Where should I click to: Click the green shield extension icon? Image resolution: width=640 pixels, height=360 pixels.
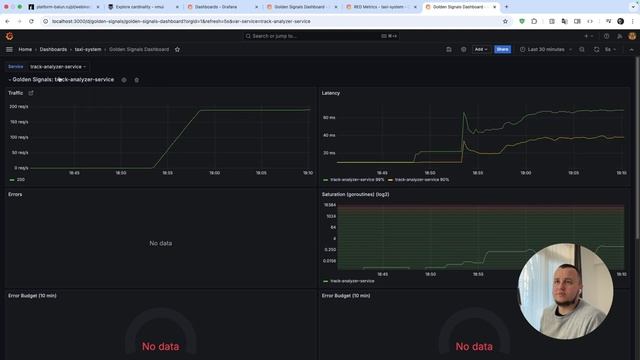[x=522, y=21]
